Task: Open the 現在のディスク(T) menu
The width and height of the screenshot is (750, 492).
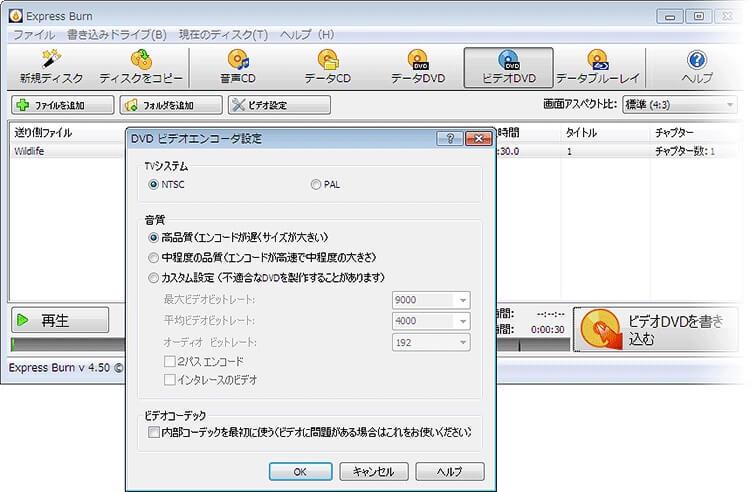Action: (x=223, y=34)
